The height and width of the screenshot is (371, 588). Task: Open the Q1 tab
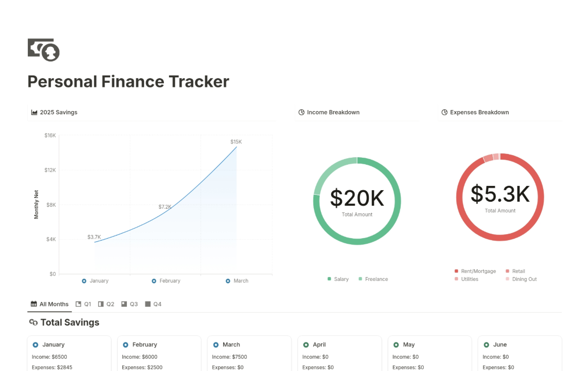83,304
